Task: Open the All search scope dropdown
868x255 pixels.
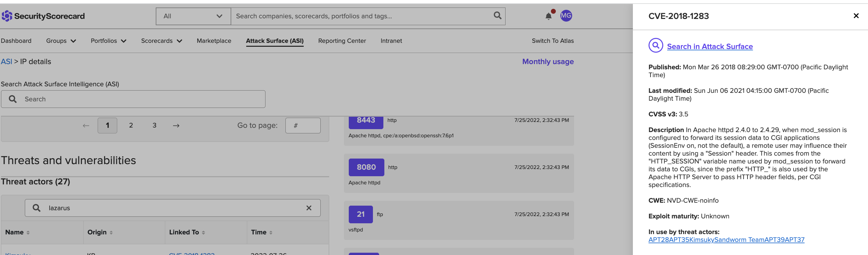Action: click(193, 16)
